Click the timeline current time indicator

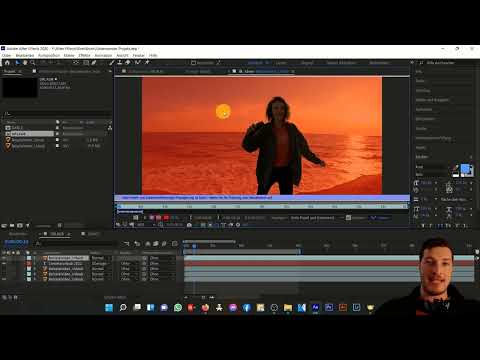point(194,246)
